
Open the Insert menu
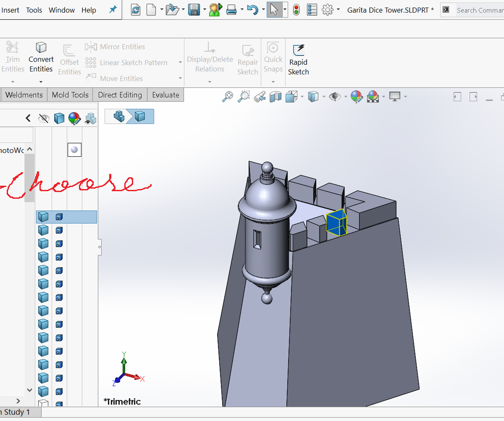tap(10, 10)
